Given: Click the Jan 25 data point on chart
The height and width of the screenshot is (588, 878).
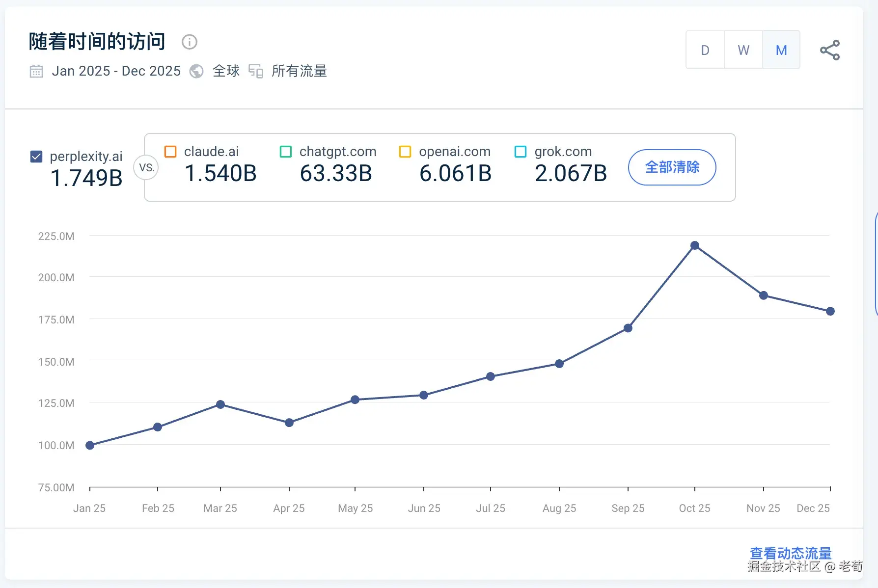Looking at the screenshot, I should click(90, 445).
